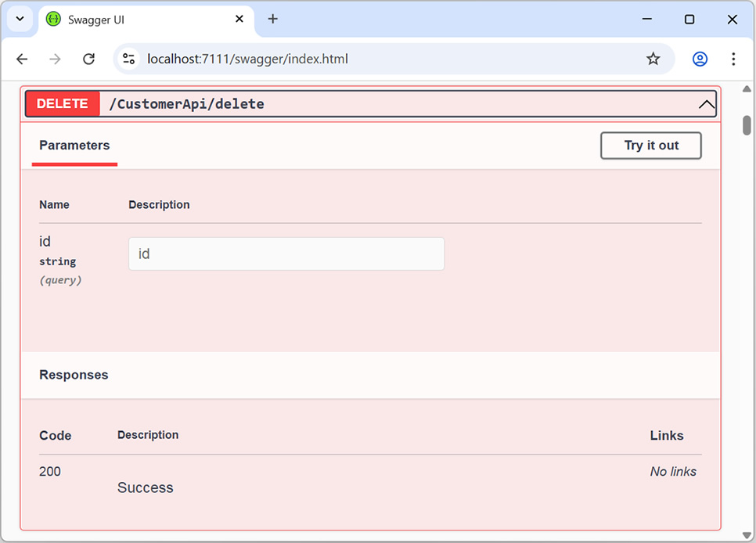This screenshot has width=756, height=543.
Task: Click the parameters Description column header
Action: (159, 205)
